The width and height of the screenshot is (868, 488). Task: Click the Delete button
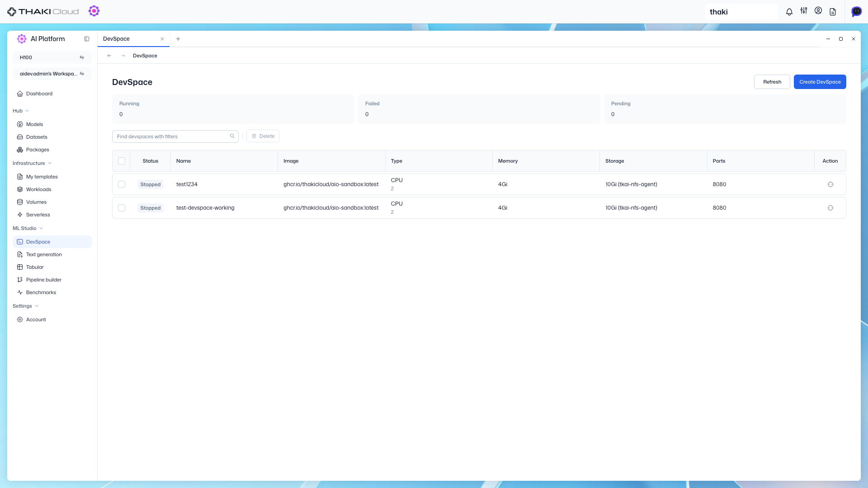pyautogui.click(x=263, y=136)
